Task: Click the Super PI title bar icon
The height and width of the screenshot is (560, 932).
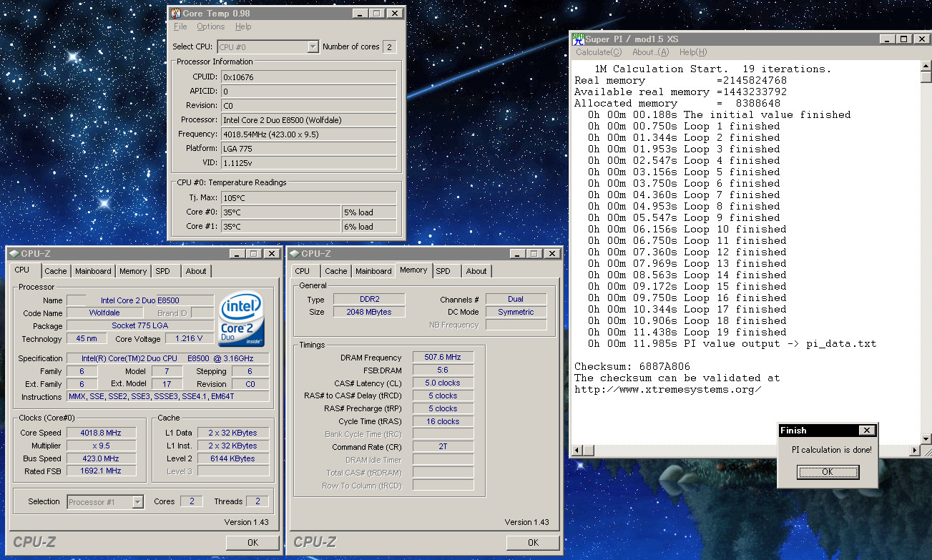Action: click(x=579, y=39)
